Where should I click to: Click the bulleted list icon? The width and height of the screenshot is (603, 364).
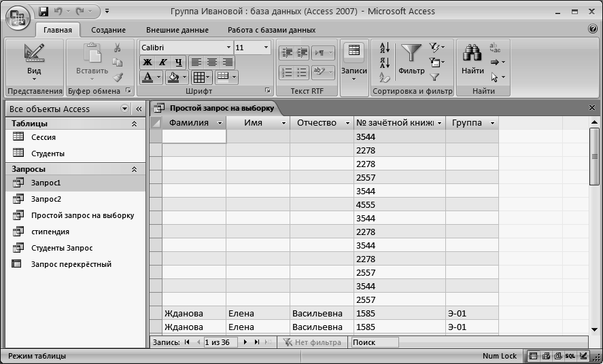(x=302, y=72)
